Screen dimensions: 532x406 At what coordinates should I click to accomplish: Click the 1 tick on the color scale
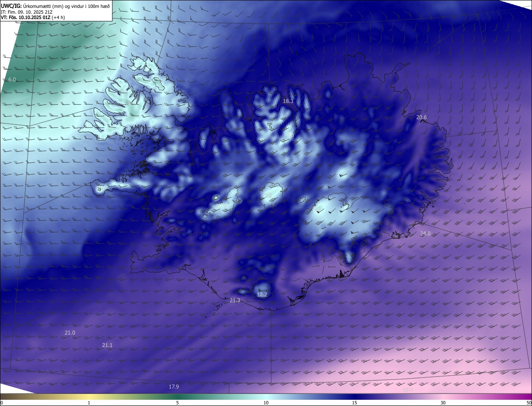click(89, 403)
